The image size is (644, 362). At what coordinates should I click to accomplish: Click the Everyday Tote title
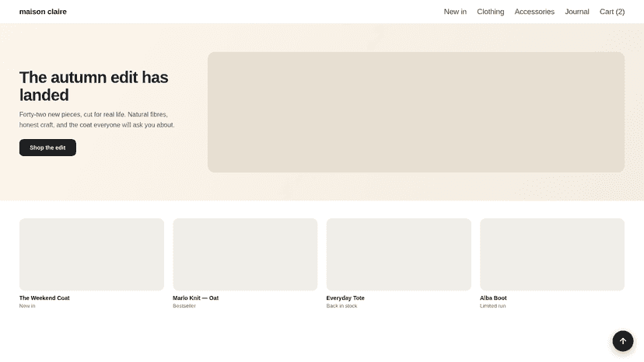click(345, 298)
